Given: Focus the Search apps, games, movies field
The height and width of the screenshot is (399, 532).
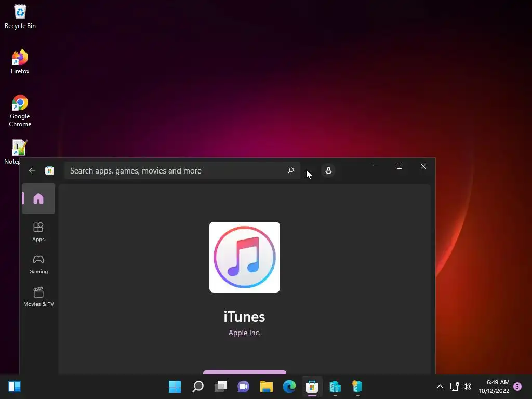Looking at the screenshot, I should tap(182, 170).
